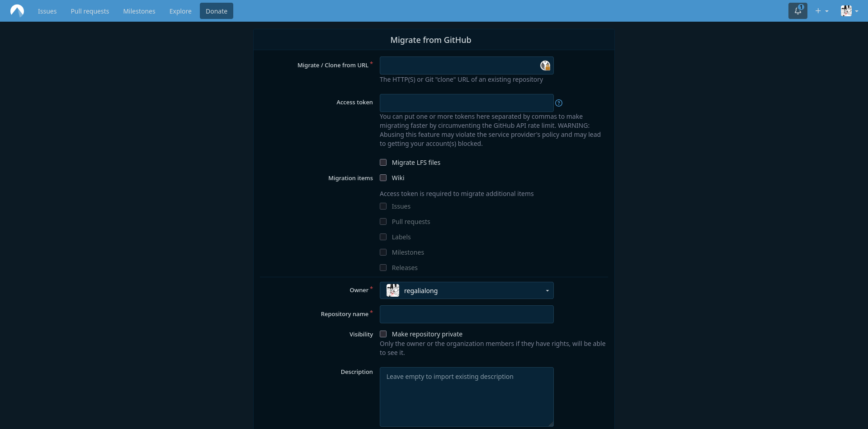Enable Migrate LFS files checkbox
The height and width of the screenshot is (429, 868).
coord(383,163)
